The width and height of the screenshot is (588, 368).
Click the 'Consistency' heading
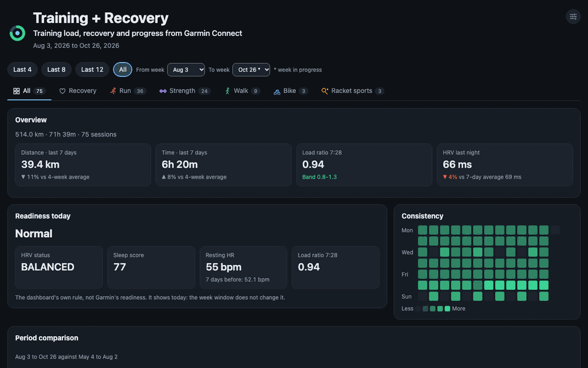point(422,216)
